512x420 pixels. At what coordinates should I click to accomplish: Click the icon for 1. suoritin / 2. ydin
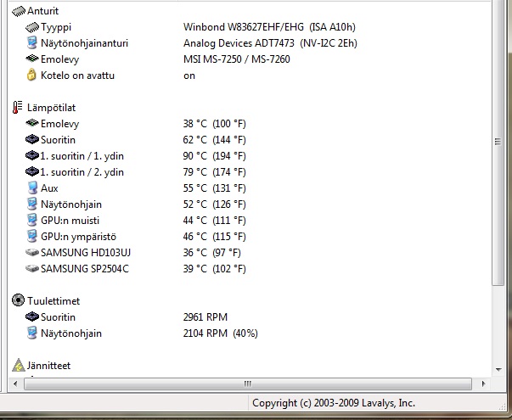tap(32, 171)
